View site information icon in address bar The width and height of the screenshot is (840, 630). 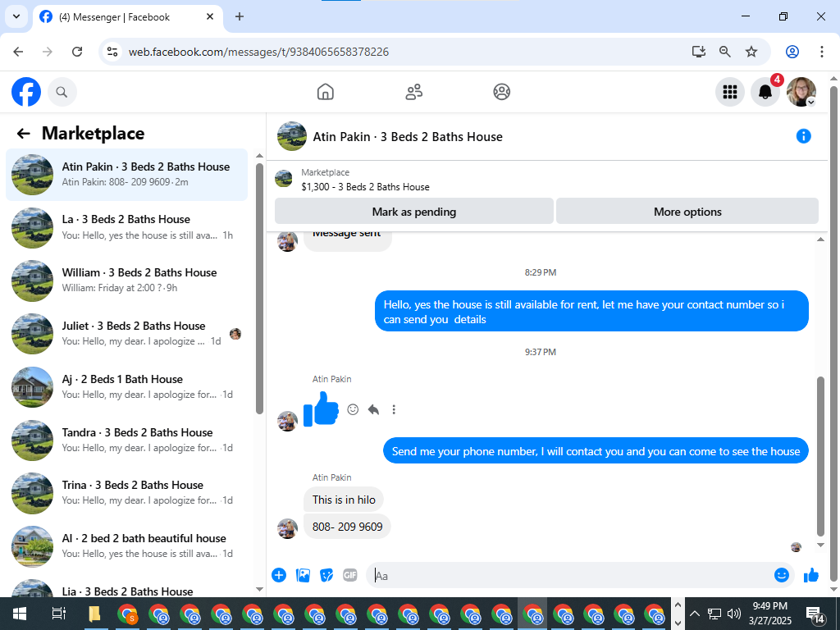(112, 52)
